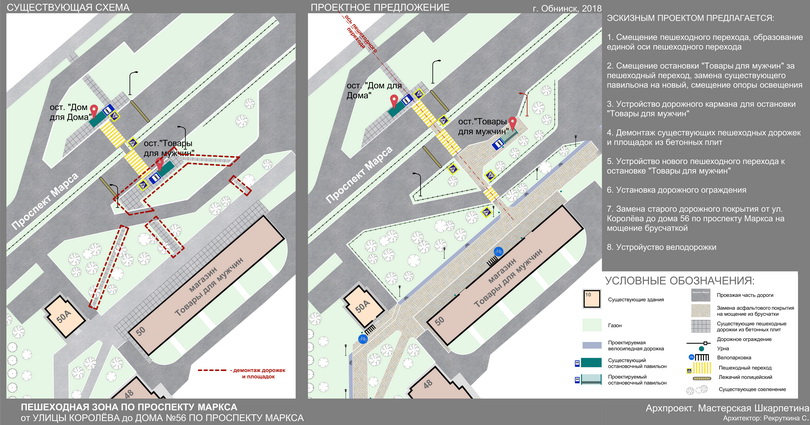Click the "СУЩЕСТВУЮЩАЯ СХЕМА" heading
Image resolution: width=810 pixels, height=425 pixels.
click(56, 8)
